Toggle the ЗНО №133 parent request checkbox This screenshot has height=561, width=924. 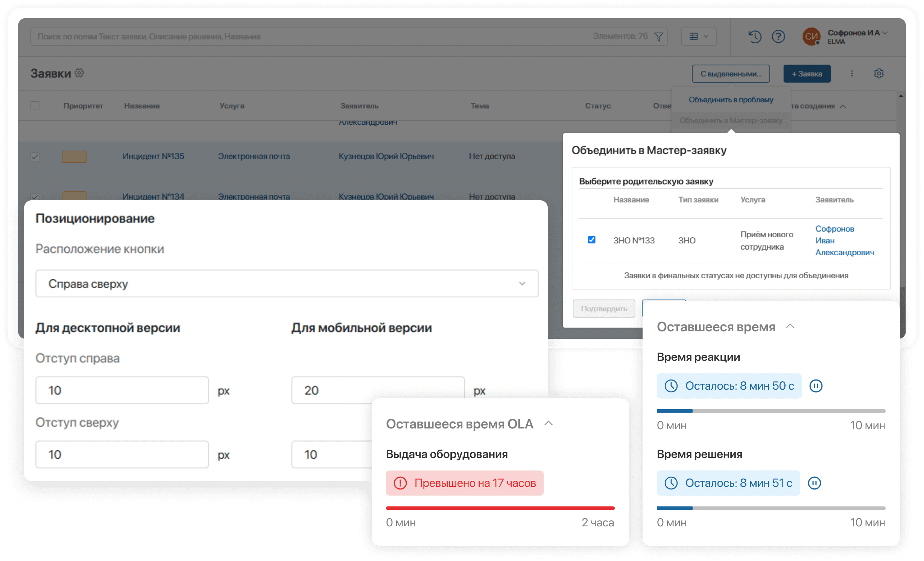pos(591,240)
